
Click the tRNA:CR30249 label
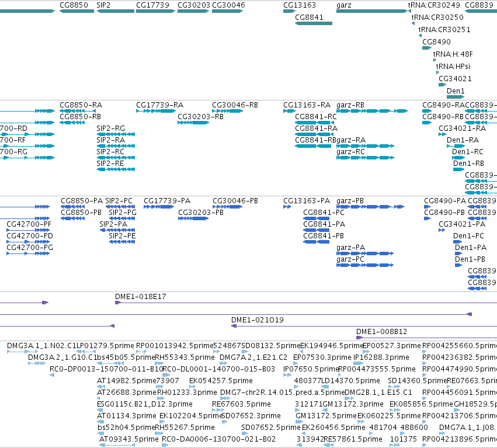click(x=434, y=5)
